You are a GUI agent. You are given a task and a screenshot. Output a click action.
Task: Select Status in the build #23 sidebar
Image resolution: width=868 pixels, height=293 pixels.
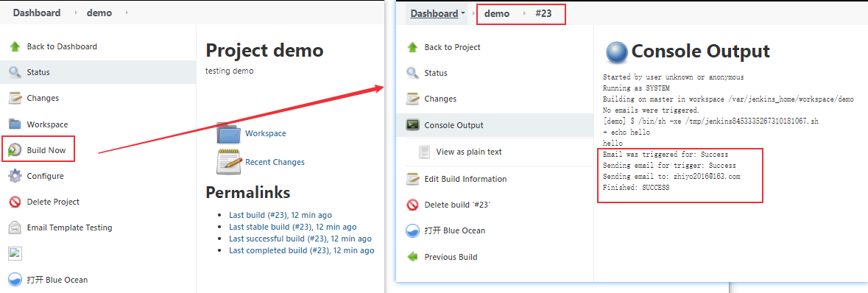tap(436, 73)
